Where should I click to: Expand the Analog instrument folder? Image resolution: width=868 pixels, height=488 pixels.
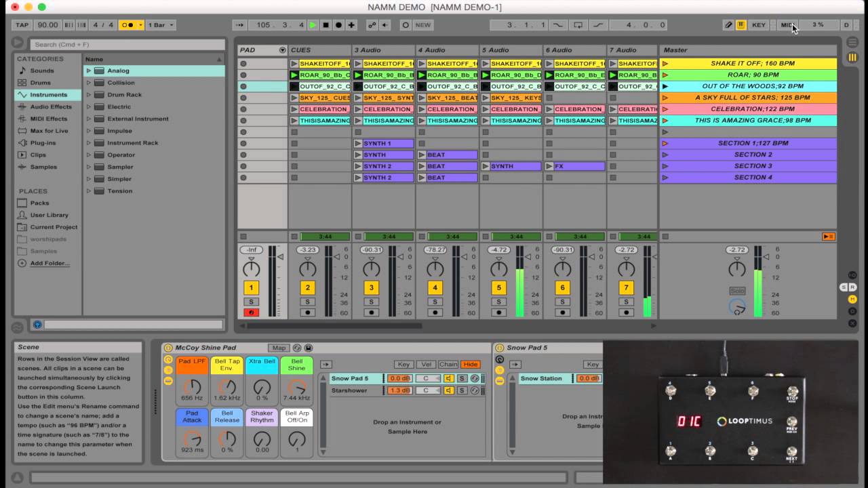(x=88, y=70)
